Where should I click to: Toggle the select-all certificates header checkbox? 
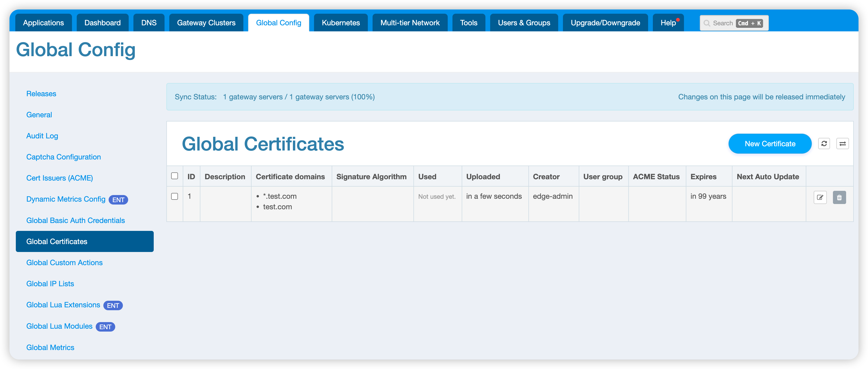pos(175,176)
